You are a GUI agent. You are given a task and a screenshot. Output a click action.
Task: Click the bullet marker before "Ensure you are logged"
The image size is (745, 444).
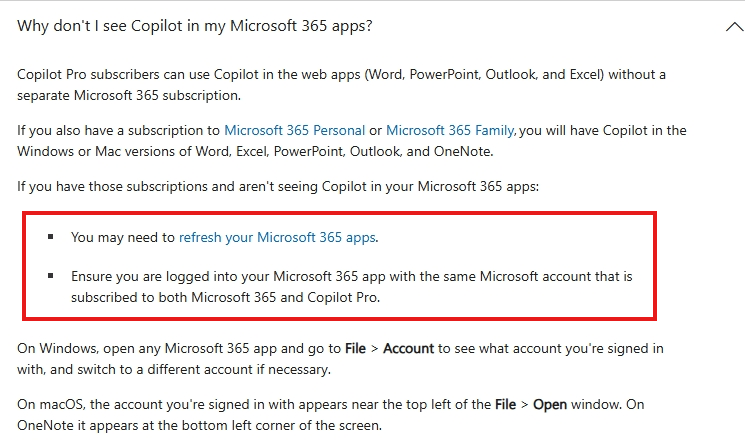(50, 275)
